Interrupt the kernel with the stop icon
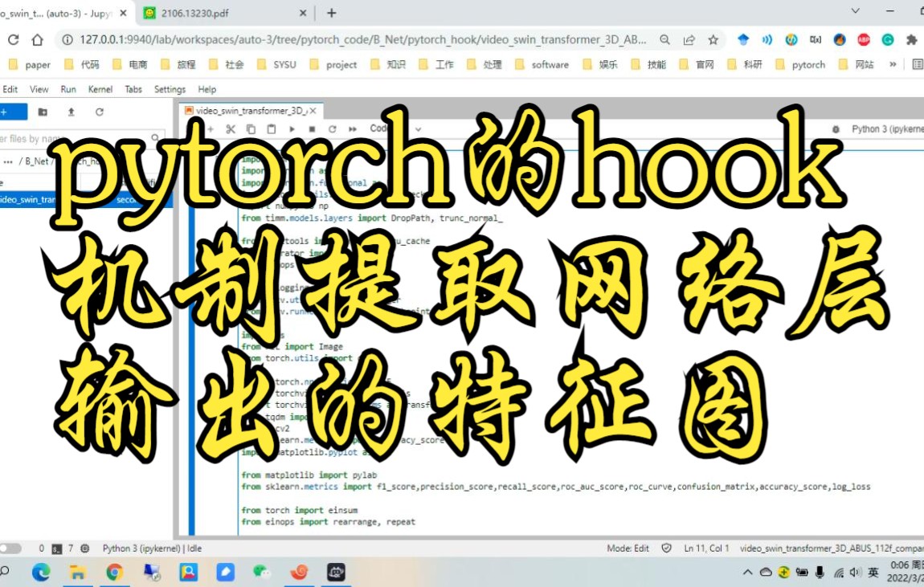 click(x=312, y=129)
